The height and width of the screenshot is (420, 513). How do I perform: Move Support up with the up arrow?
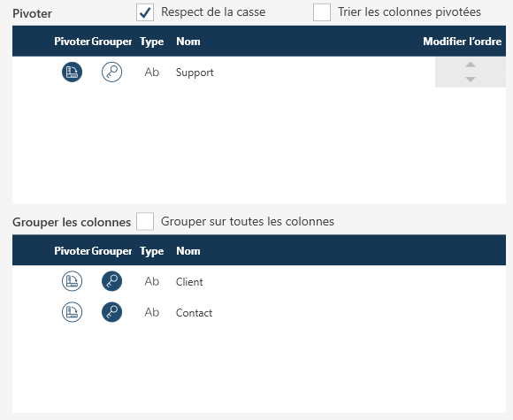471,65
